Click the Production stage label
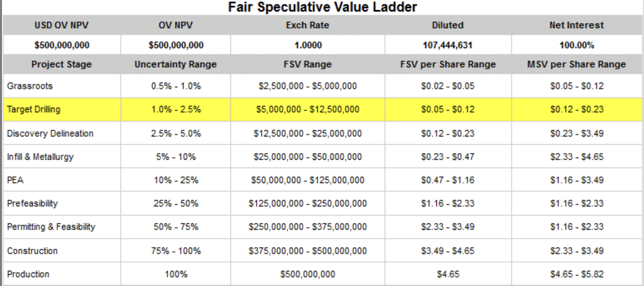 pyautogui.click(x=28, y=274)
